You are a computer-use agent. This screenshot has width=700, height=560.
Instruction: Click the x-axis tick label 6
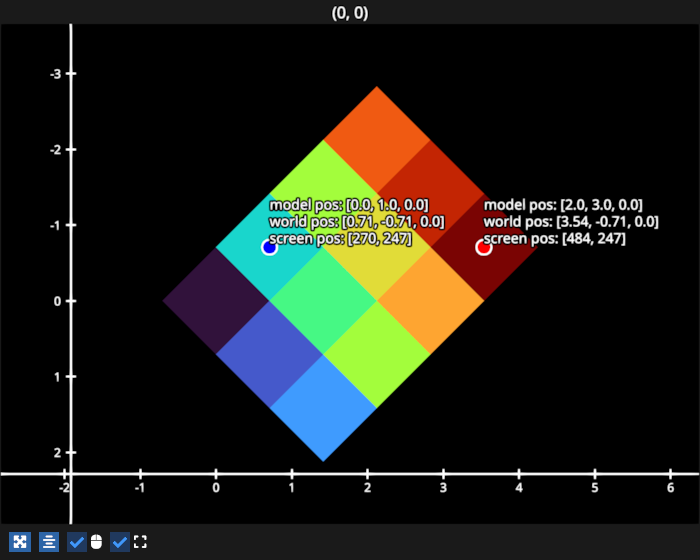(x=670, y=489)
